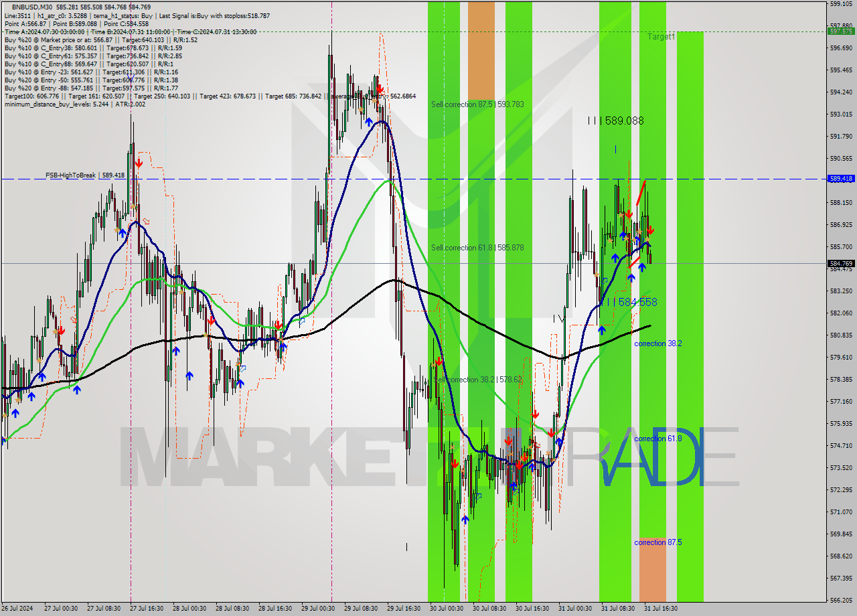Viewport: 857px width, 616px height.
Task: Click '28 Jul 16:30' on the time axis
Action: click(x=275, y=609)
